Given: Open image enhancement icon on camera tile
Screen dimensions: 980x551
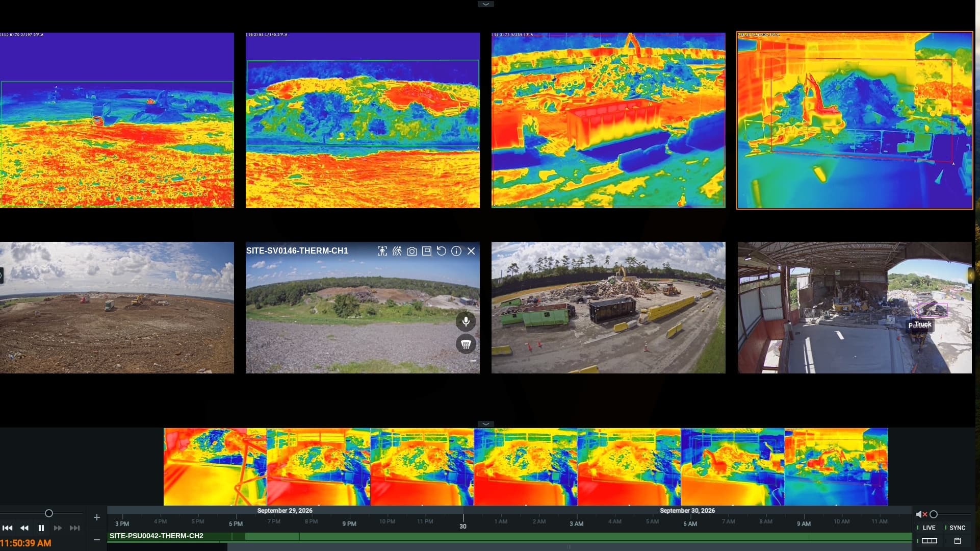Looking at the screenshot, I should [427, 251].
